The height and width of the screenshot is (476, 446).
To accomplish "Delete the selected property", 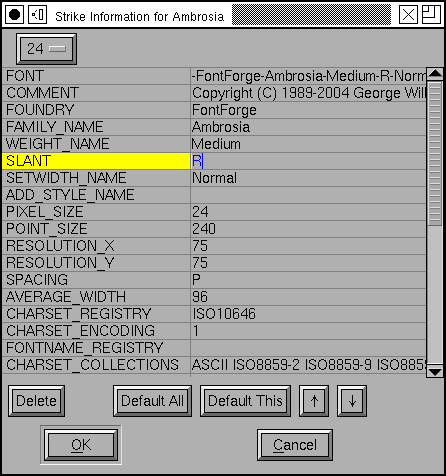I will pyautogui.click(x=36, y=401).
